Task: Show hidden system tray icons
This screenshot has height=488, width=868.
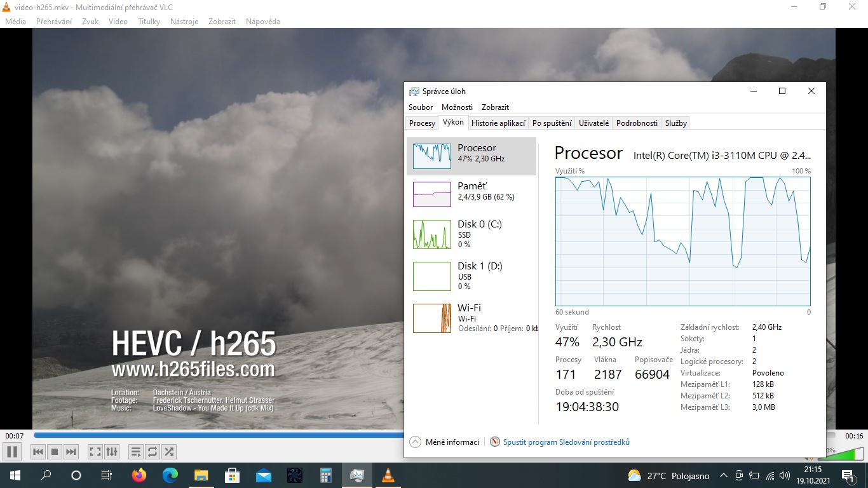Action: (x=723, y=475)
